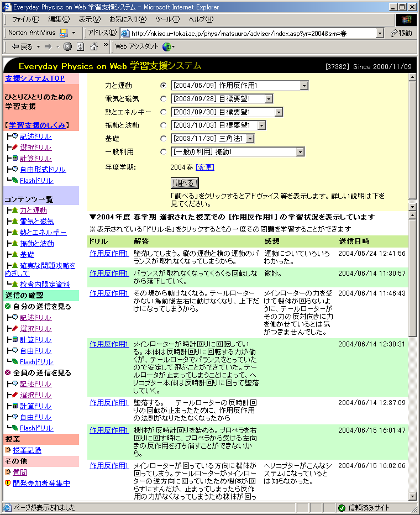Open the 表示(V) menu

coord(90,19)
